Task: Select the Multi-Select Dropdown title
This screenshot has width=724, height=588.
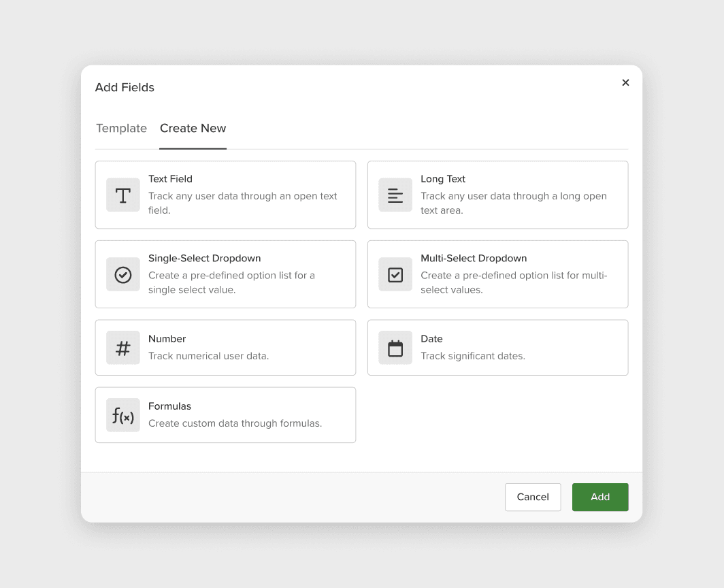Action: click(x=474, y=259)
